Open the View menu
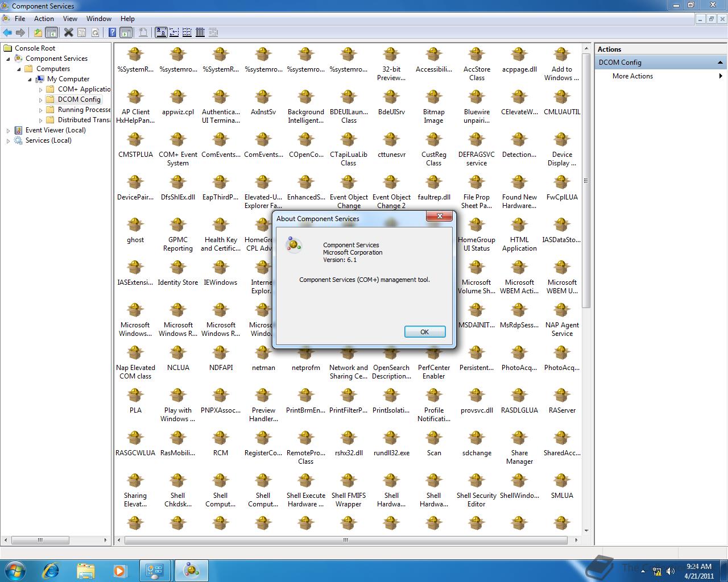Screen dimensions: 728x582 (70, 19)
